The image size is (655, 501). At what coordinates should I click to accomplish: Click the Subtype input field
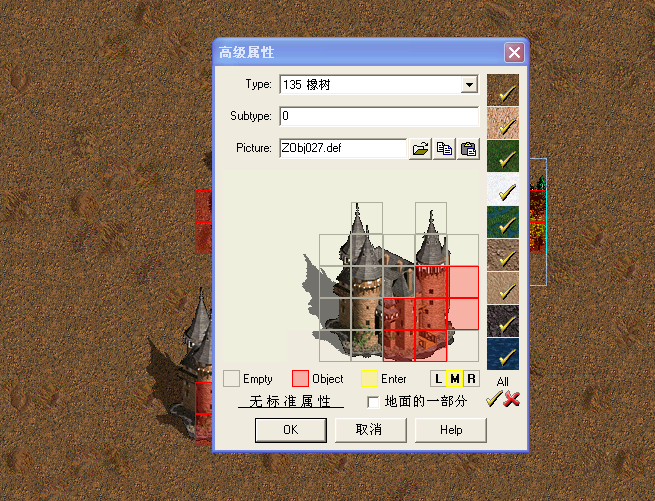pyautogui.click(x=379, y=116)
